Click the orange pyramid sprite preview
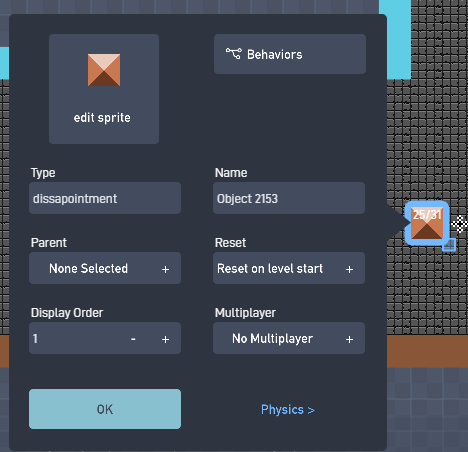 tap(104, 70)
